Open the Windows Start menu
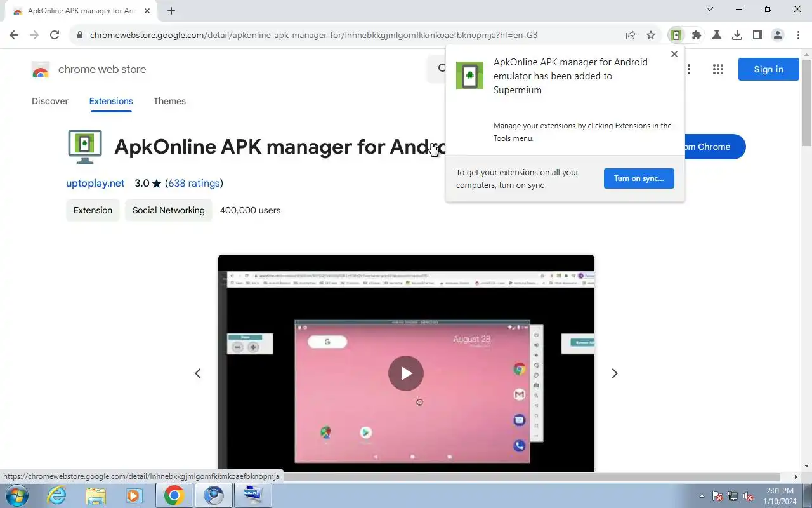 click(x=16, y=495)
